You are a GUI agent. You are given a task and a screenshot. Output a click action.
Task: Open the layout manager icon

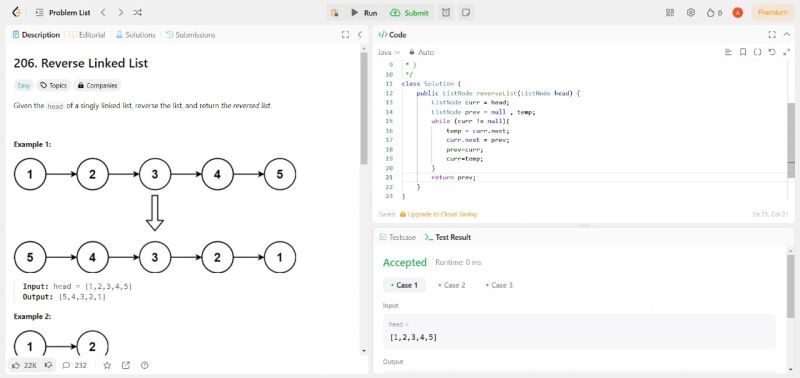click(670, 13)
